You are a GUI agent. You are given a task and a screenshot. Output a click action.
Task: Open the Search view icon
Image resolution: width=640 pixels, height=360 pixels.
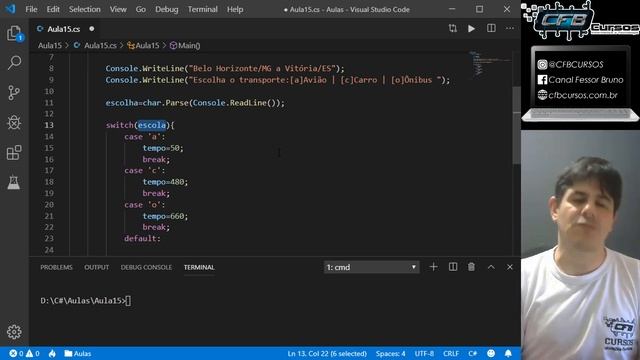click(14, 63)
